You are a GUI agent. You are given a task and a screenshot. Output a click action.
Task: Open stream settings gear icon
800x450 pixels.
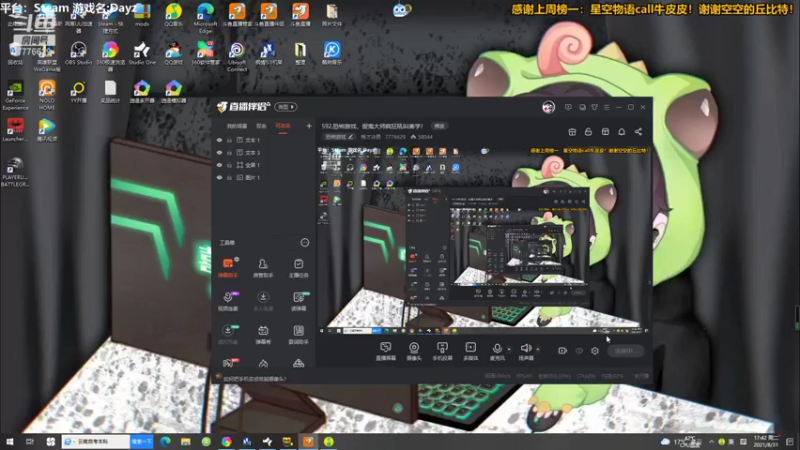click(595, 351)
